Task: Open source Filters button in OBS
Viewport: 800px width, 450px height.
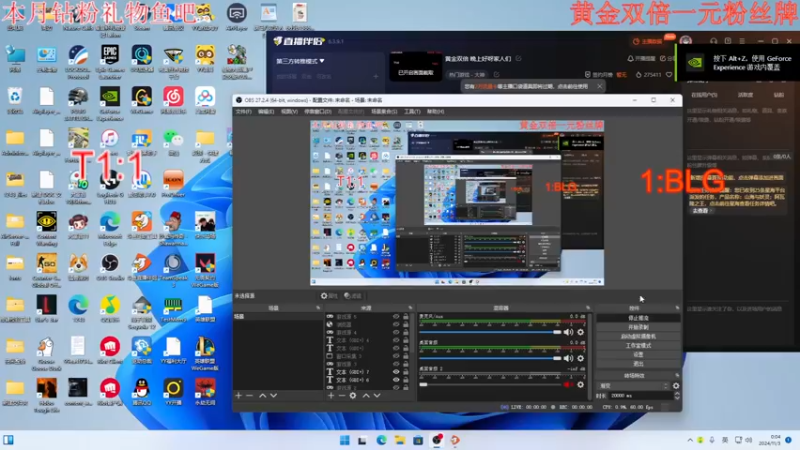Action: coord(352,296)
